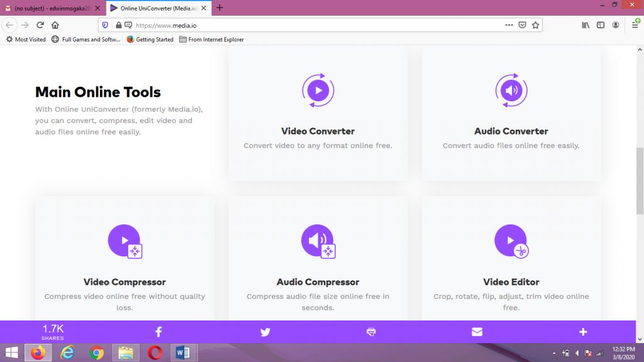Click the scrollbar up arrow
The height and width of the screenshot is (362, 644).
point(640,50)
